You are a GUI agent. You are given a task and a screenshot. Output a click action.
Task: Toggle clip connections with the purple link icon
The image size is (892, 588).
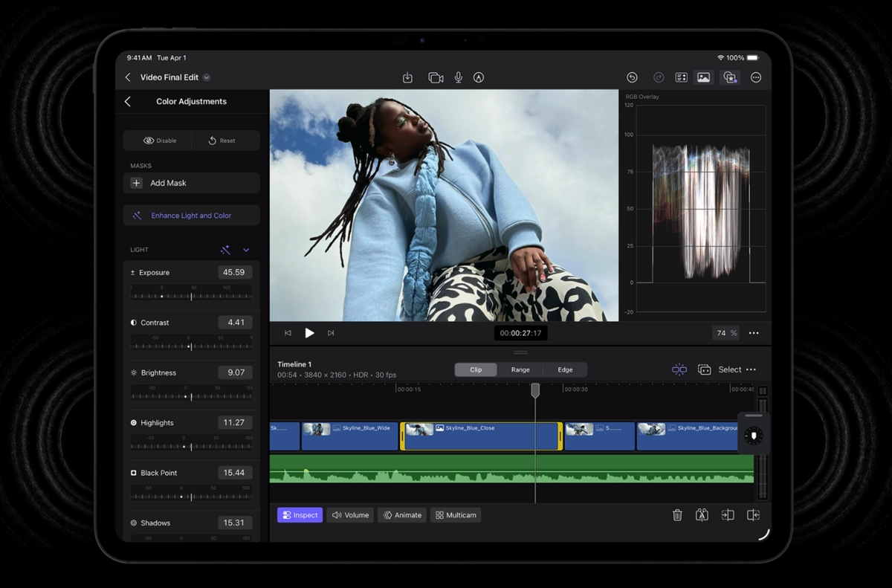tap(679, 369)
